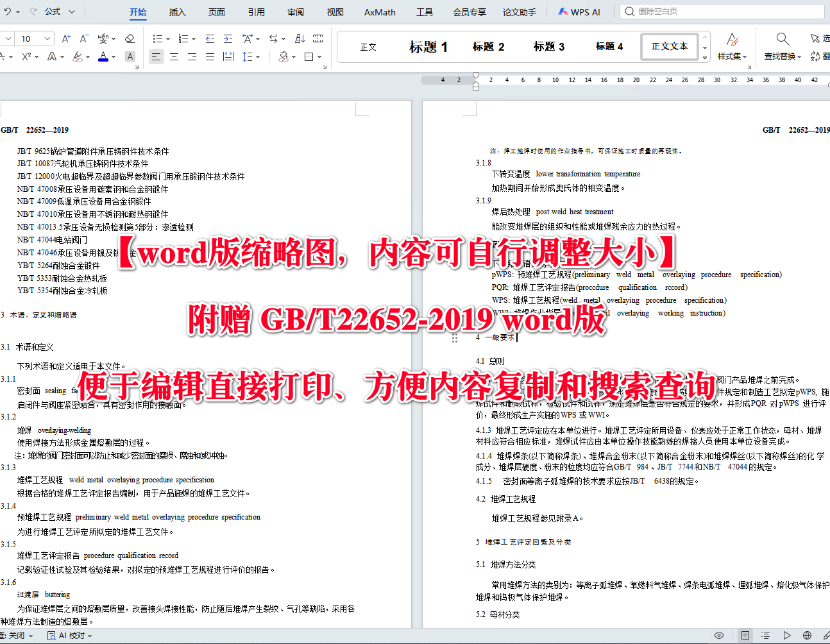Activate full screen reading icon in status bar
This screenshot has width=830, height=644.
(787, 635)
